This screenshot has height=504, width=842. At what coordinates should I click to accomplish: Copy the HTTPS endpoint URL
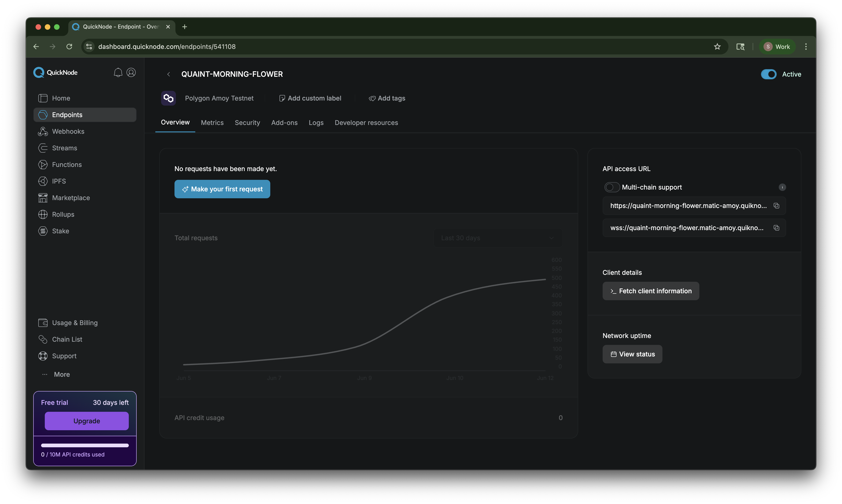pyautogui.click(x=776, y=205)
